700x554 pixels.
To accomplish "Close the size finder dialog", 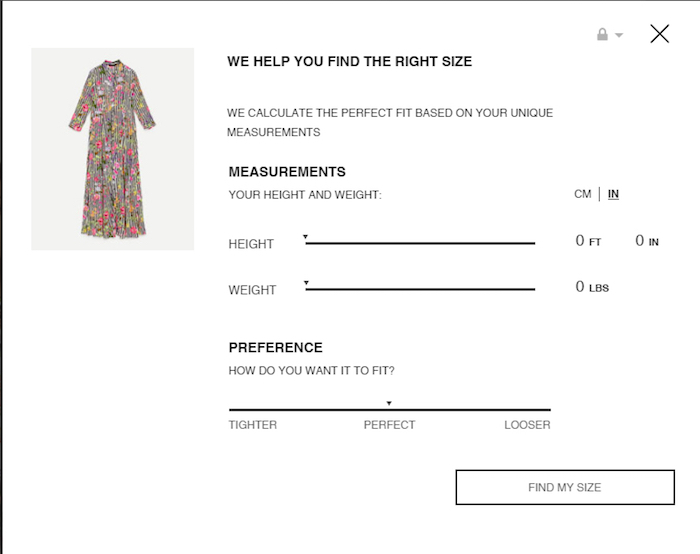I will pyautogui.click(x=659, y=34).
